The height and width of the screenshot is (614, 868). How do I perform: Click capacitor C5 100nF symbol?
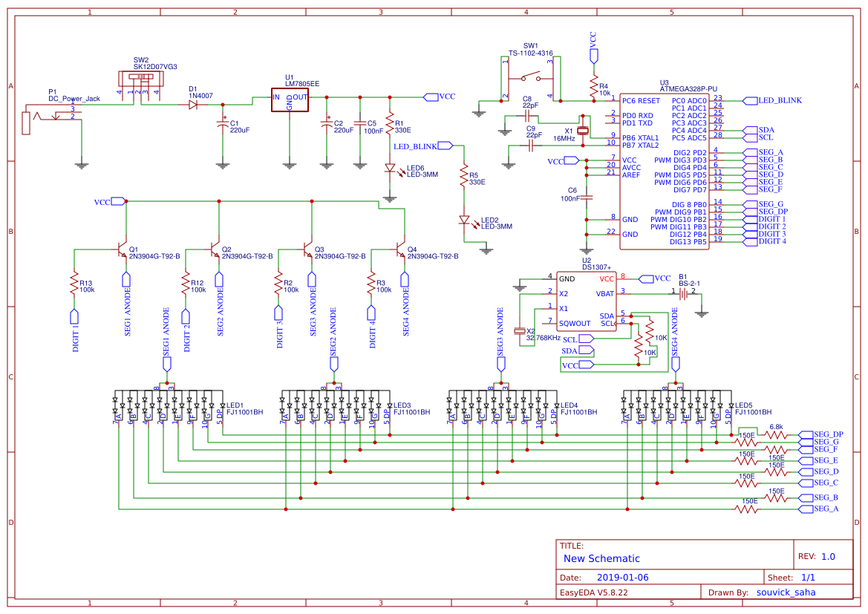click(x=360, y=123)
